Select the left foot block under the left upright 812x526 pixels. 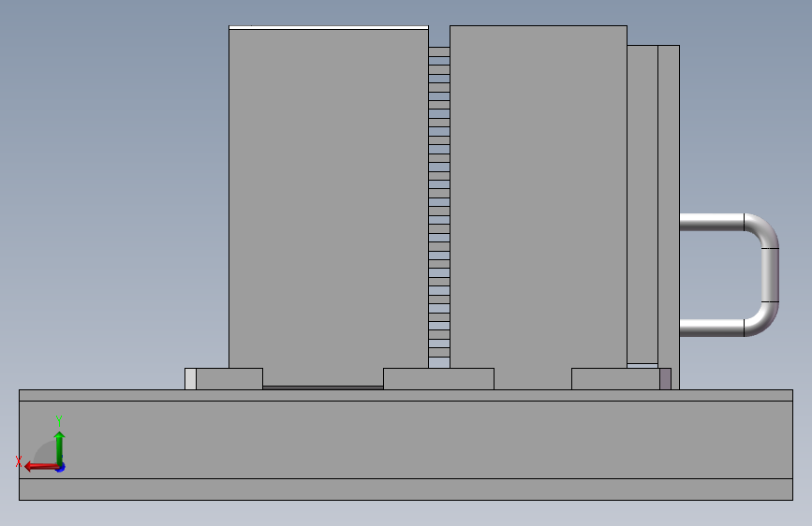(229, 379)
